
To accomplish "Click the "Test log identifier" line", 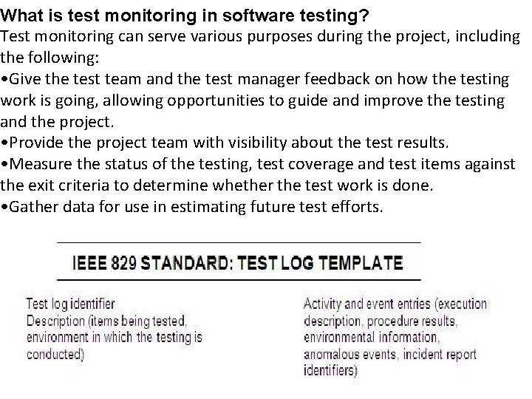I will coord(70,303).
